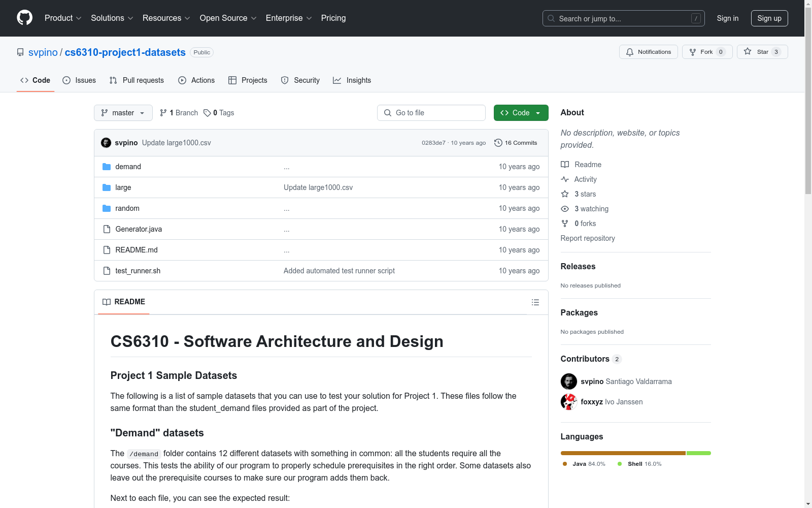Expand the Open Source menu
This screenshot has height=508, width=812.
(228, 18)
